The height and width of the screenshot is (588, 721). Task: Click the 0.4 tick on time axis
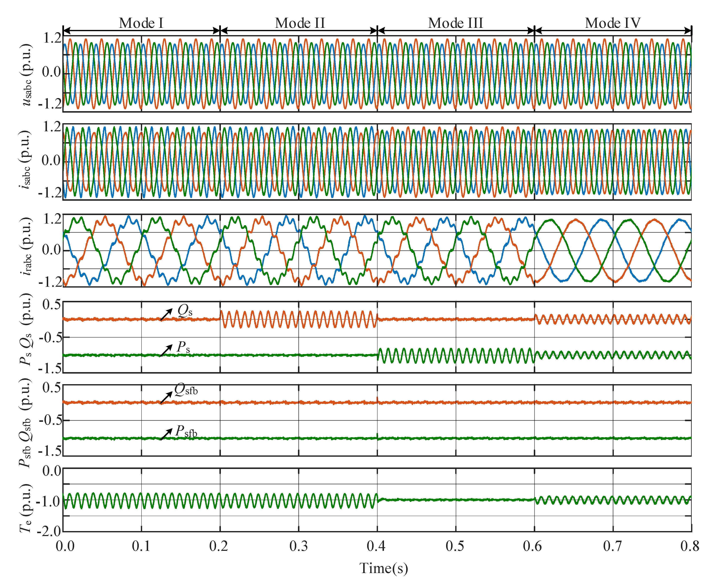pyautogui.click(x=376, y=546)
